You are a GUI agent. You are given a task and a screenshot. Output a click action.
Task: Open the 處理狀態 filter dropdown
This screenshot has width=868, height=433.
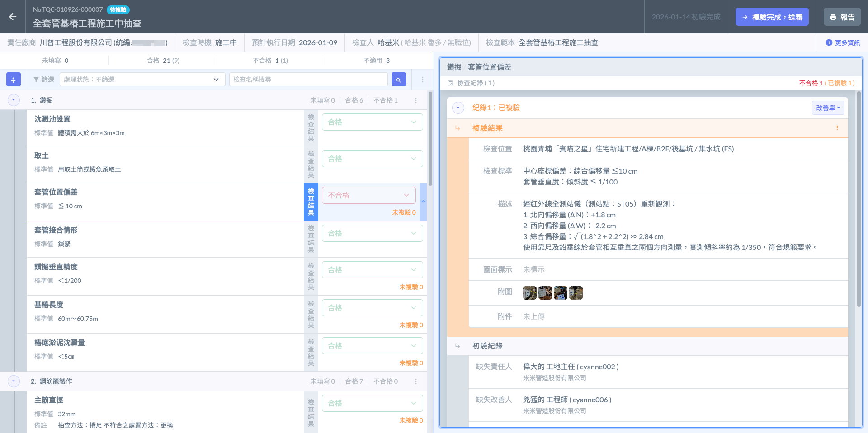(x=142, y=80)
